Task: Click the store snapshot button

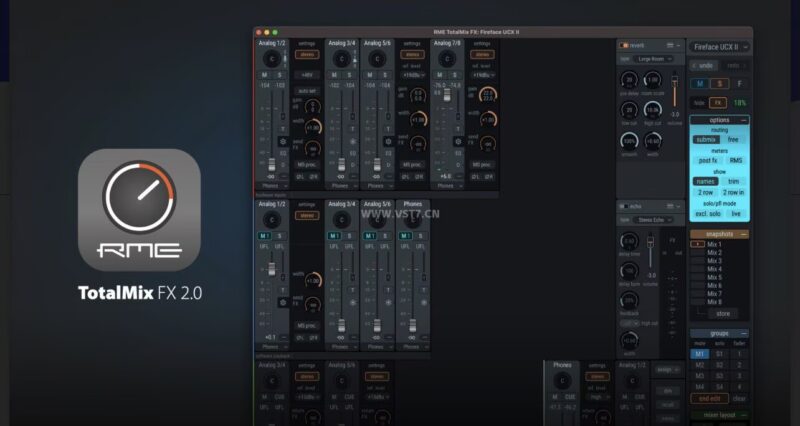Action: [723, 314]
